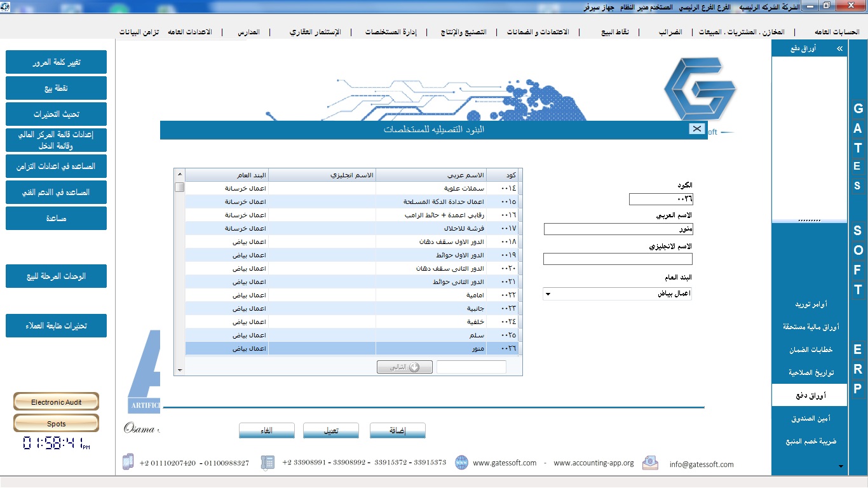Screen dimensions: 868x488
Task: Click المساعده في الدعم الفني button
Action: coord(56,192)
